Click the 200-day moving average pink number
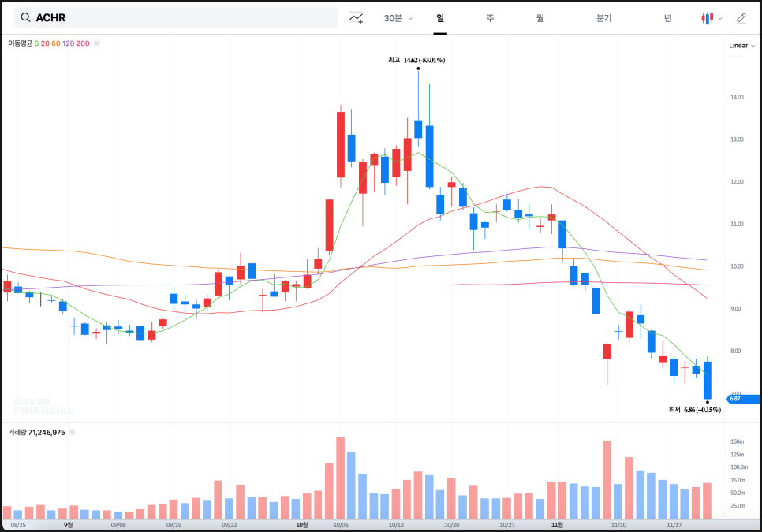The width and height of the screenshot is (762, 532). coord(83,43)
